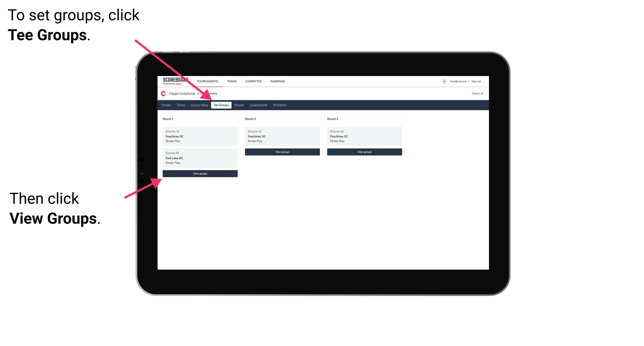Image resolution: width=644 pixels, height=346 pixels.
Task: Click the Course Setup tab
Action: tap(199, 105)
